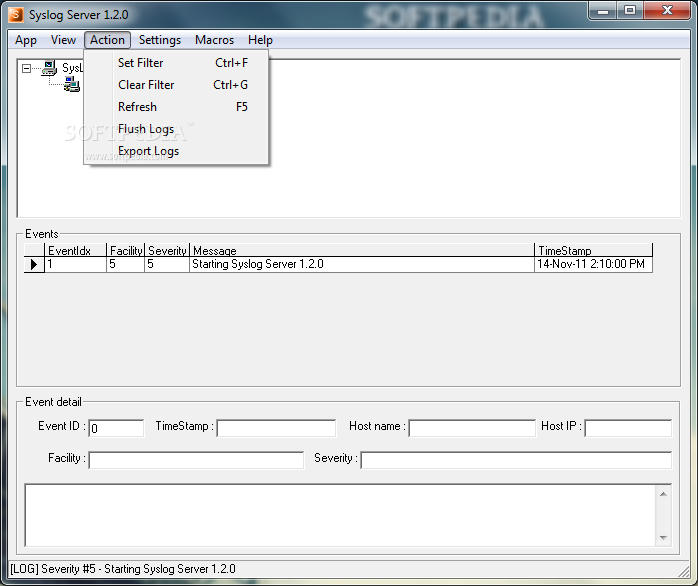Click the '14-Nov-11 2:10:00 PM' timestamp cell

593,265
